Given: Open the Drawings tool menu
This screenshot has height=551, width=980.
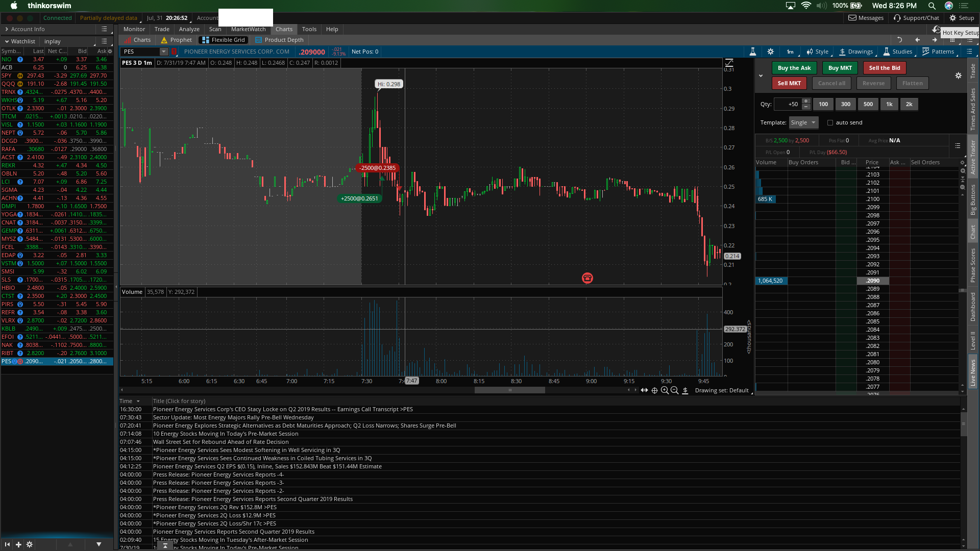Looking at the screenshot, I should pyautogui.click(x=856, y=52).
